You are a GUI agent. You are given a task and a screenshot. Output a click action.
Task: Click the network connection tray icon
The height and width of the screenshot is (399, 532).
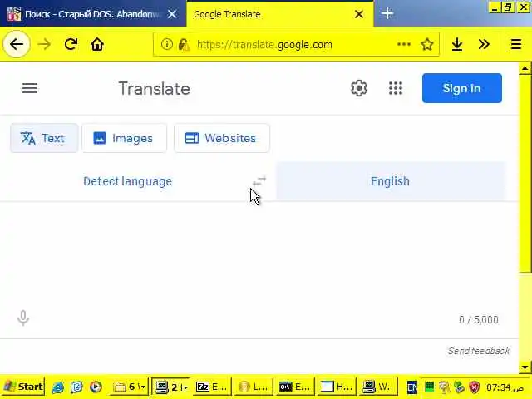click(x=459, y=387)
